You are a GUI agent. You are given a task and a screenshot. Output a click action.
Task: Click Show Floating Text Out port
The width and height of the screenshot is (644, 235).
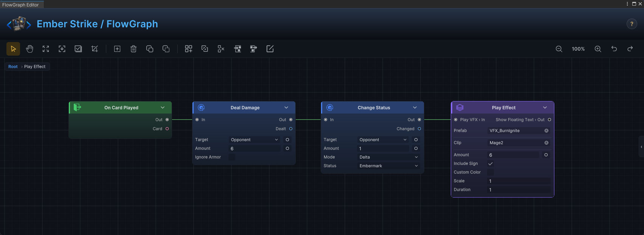tap(549, 120)
